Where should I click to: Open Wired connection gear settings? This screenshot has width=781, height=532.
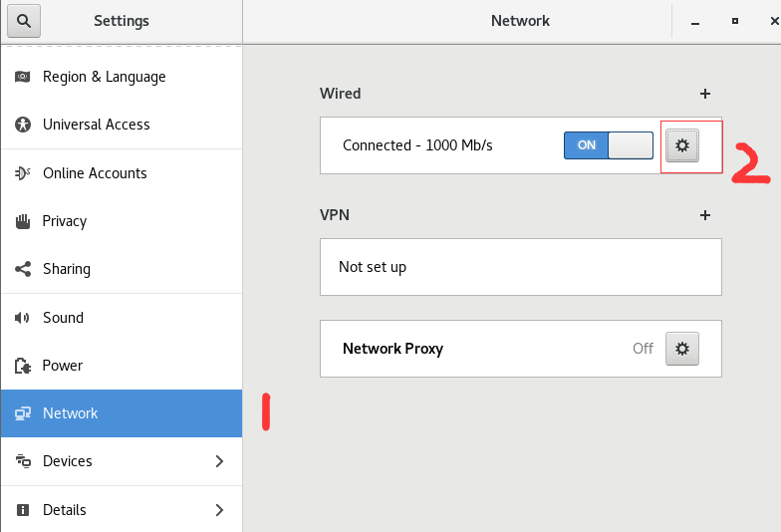tap(681, 145)
